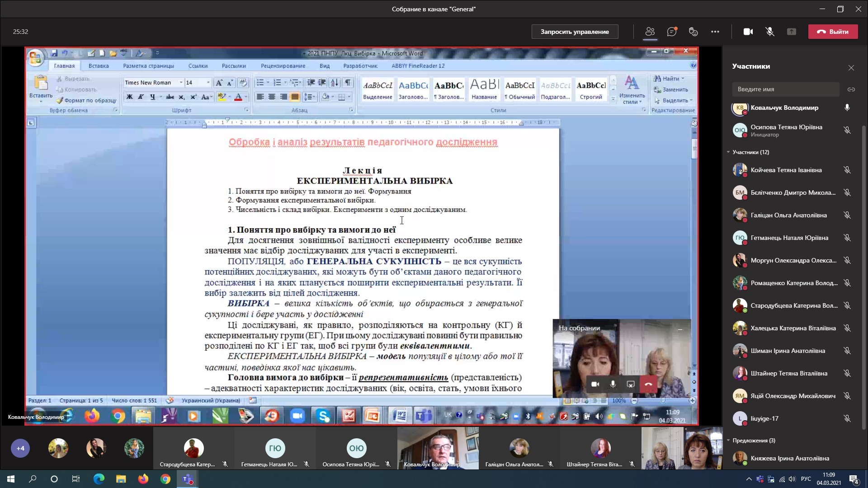Toggle Task View on Windows taskbar

pyautogui.click(x=76, y=479)
